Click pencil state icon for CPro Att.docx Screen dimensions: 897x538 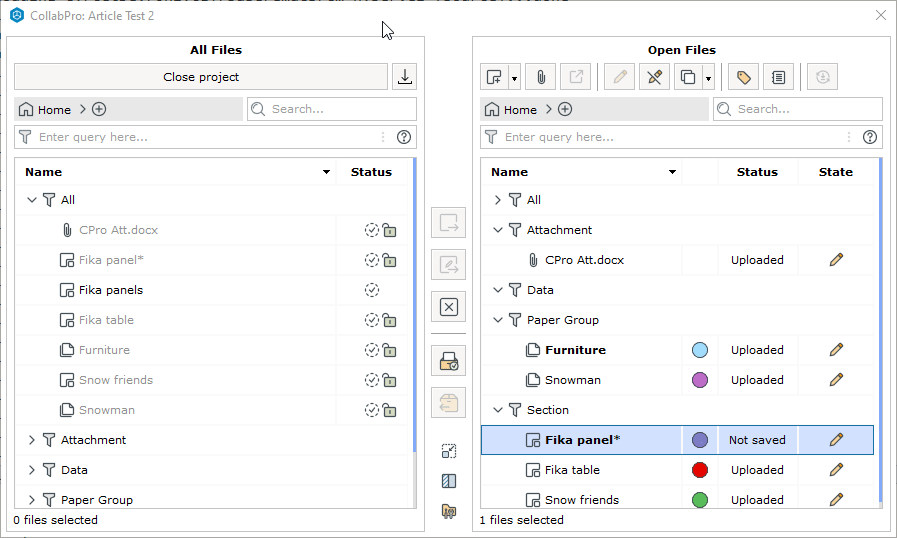836,260
